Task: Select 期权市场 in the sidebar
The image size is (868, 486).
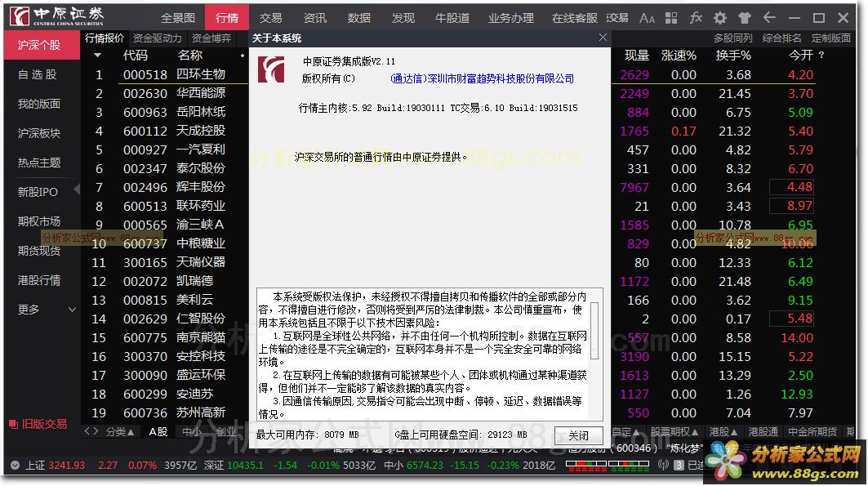Action: point(38,221)
